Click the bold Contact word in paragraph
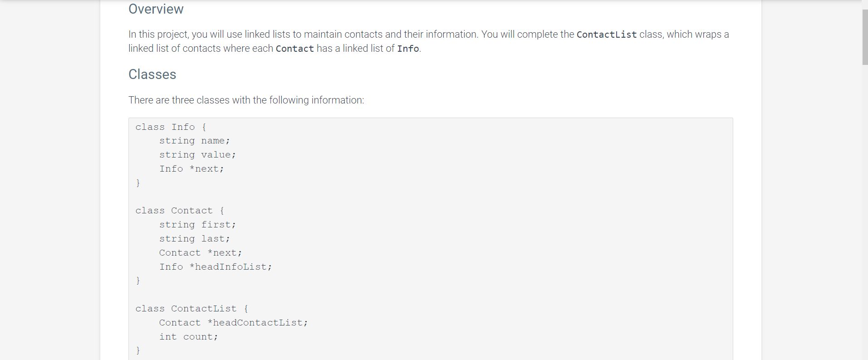 coord(294,49)
